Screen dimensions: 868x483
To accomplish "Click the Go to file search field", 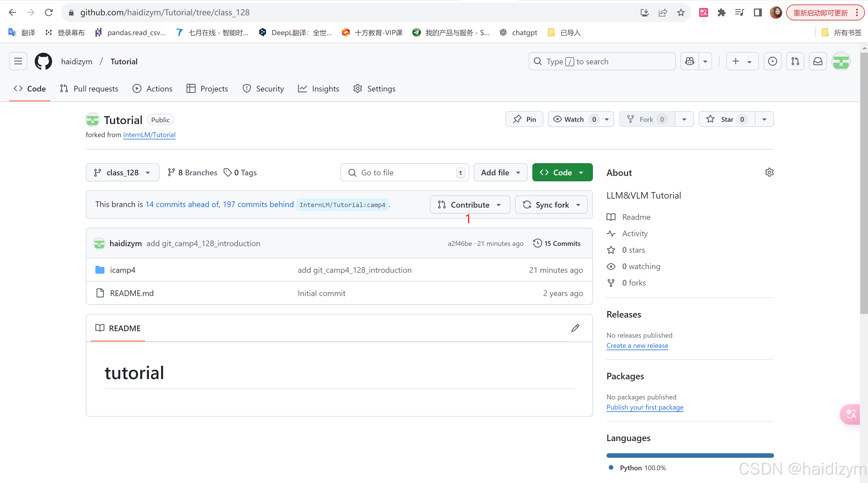I will tap(401, 173).
